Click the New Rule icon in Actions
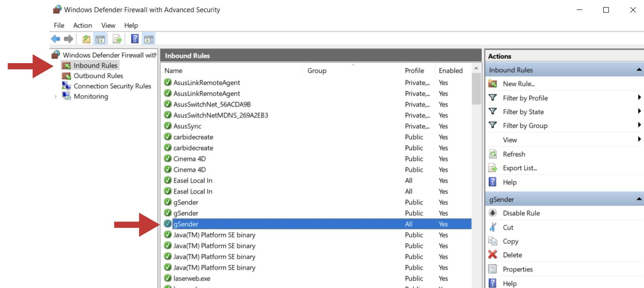Image resolution: width=644 pixels, height=288 pixels. [x=493, y=83]
